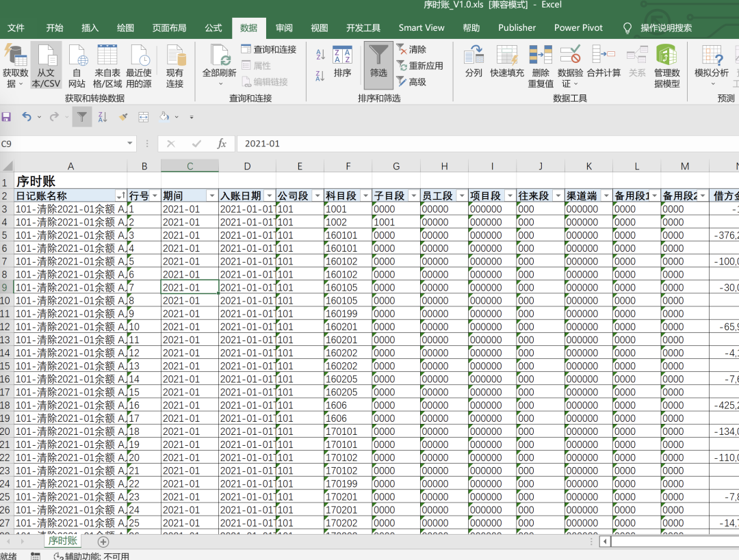Sort ascending with the A-Z icon
Viewport: 739px width, 560px height.
pos(320,55)
